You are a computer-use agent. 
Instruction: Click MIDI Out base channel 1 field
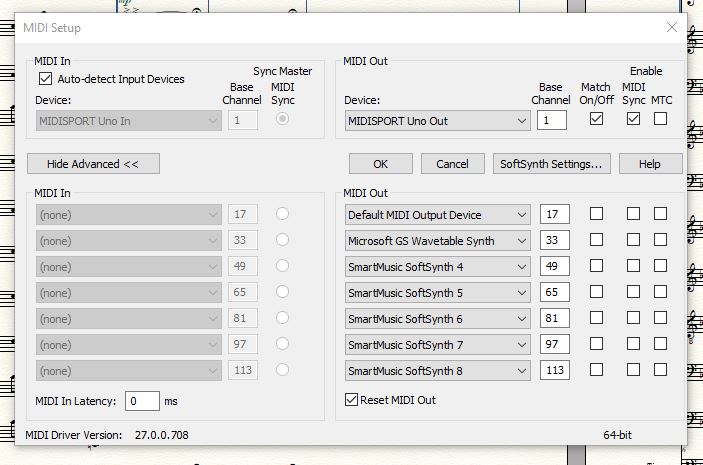pyautogui.click(x=551, y=121)
